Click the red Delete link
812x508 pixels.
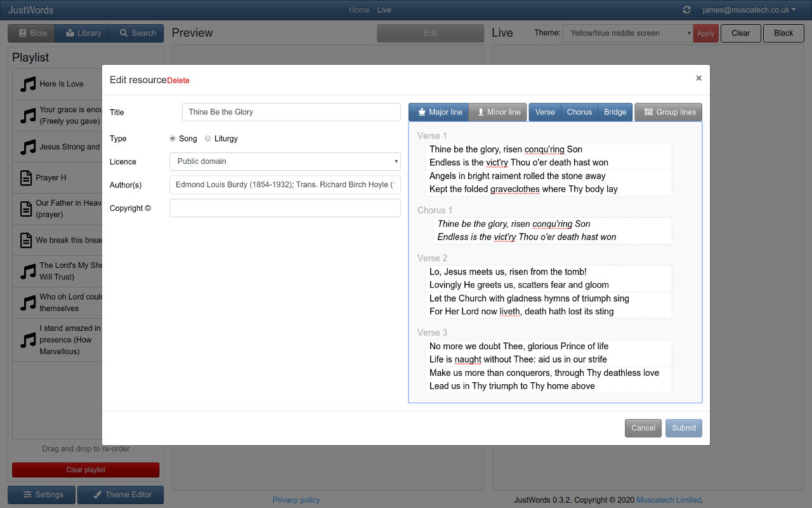point(178,81)
